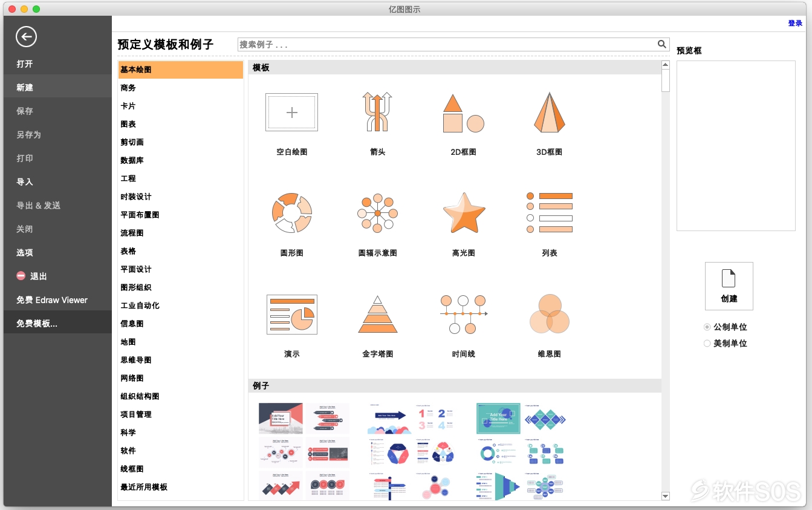Open 免费模板... in the sidebar
Screen dimensions: 812x510
[57, 323]
